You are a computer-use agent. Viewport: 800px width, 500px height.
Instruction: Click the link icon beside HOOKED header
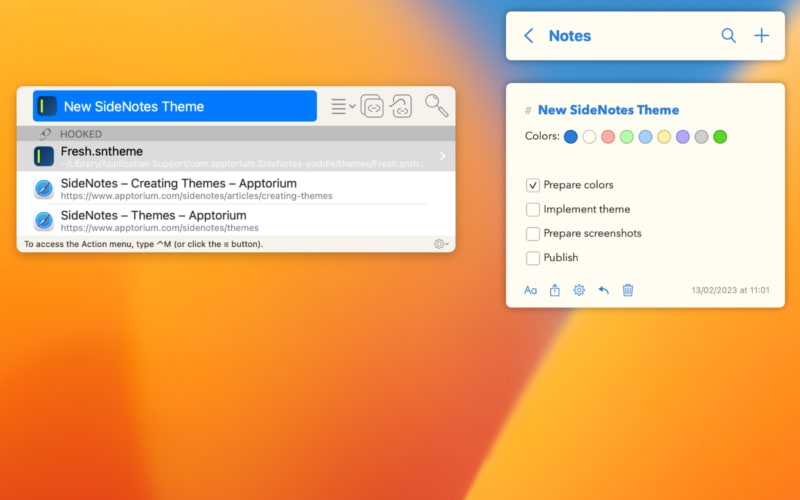[x=45, y=134]
